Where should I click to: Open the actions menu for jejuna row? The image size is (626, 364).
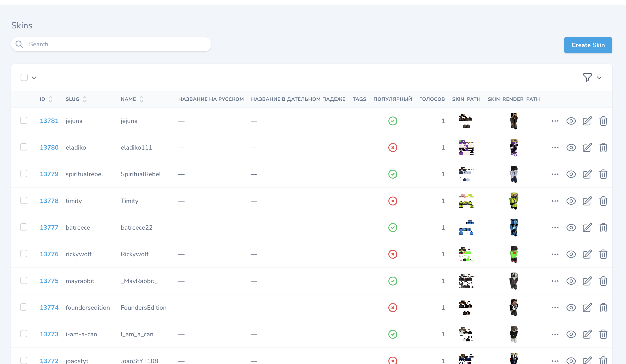(x=555, y=121)
